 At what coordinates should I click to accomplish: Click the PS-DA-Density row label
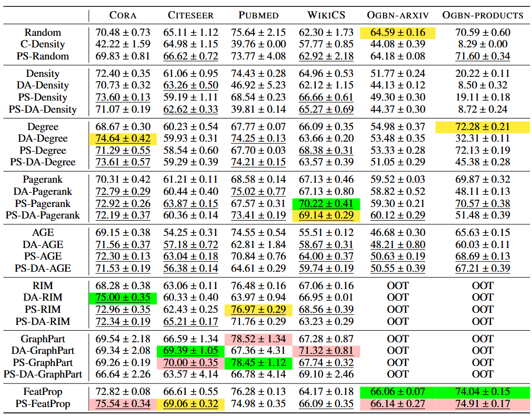pyautogui.click(x=43, y=110)
